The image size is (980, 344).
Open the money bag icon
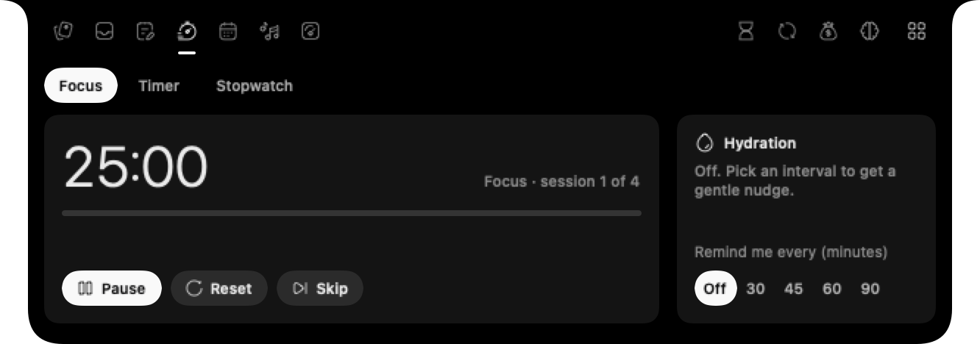click(828, 32)
